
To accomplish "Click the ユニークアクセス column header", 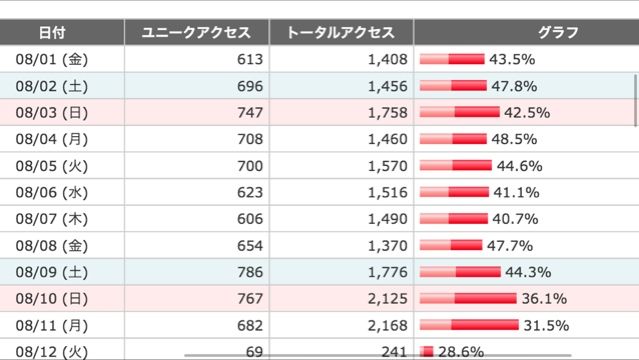I will pyautogui.click(x=196, y=32).
